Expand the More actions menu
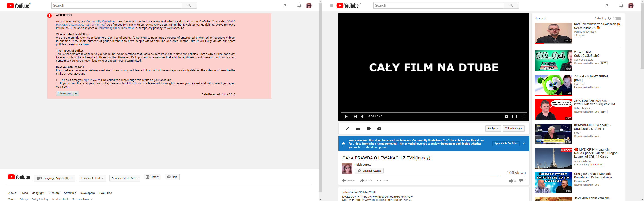 (383, 180)
